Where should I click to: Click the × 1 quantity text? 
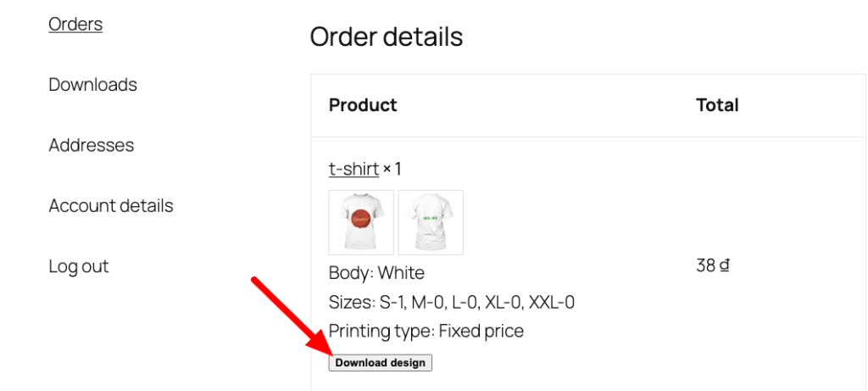(x=392, y=169)
